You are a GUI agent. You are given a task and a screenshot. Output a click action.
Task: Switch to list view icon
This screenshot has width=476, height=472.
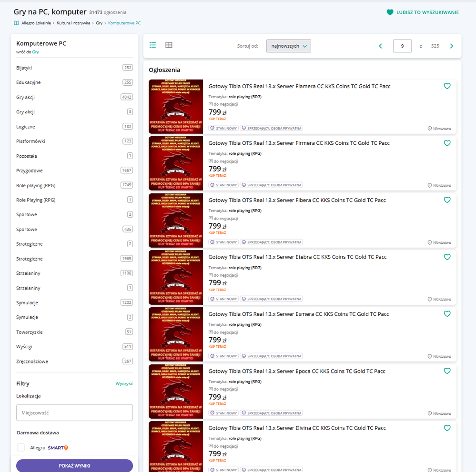pos(152,45)
